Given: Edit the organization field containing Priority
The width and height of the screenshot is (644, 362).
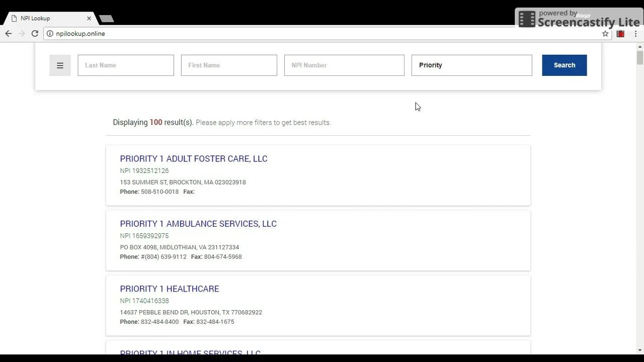Looking at the screenshot, I should coord(472,65).
